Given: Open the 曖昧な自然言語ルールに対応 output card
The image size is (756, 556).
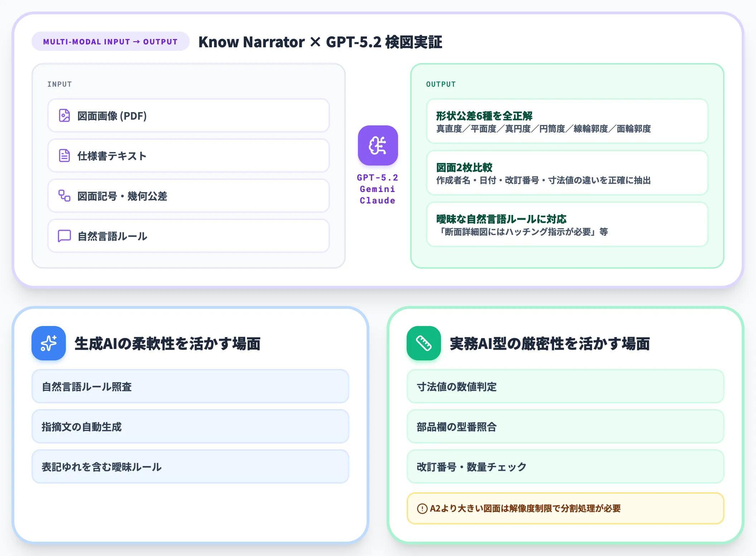Looking at the screenshot, I should click(x=567, y=225).
